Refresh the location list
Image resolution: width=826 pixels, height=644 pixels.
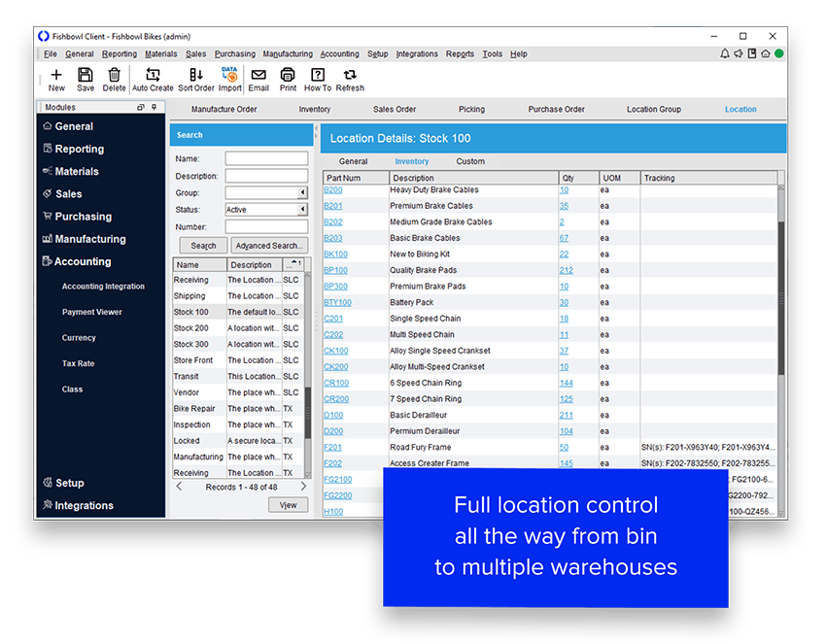coord(350,80)
